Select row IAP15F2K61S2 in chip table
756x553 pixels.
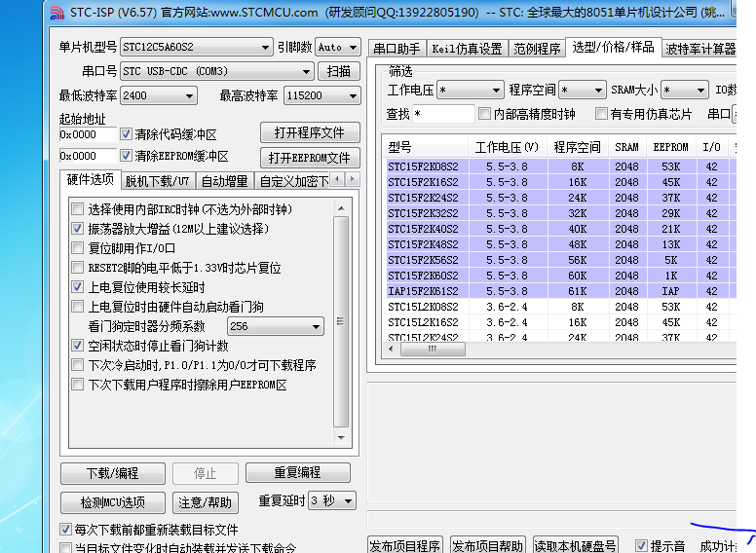pos(560,291)
